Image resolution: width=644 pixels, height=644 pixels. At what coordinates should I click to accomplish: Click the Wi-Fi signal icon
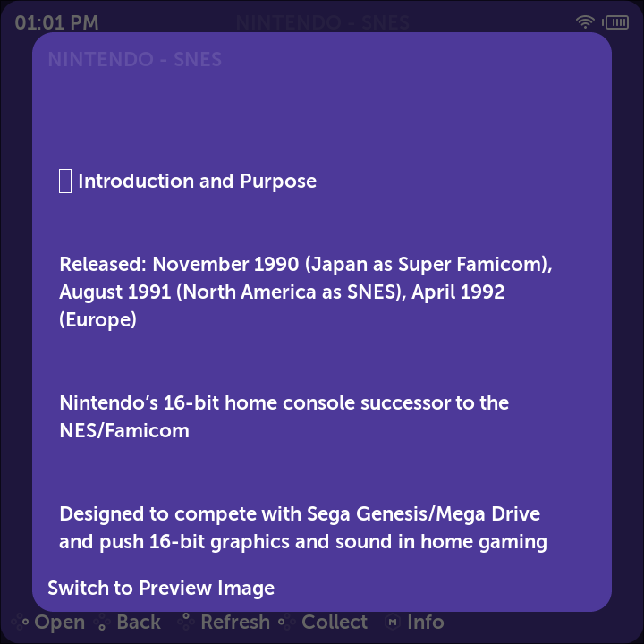585,21
